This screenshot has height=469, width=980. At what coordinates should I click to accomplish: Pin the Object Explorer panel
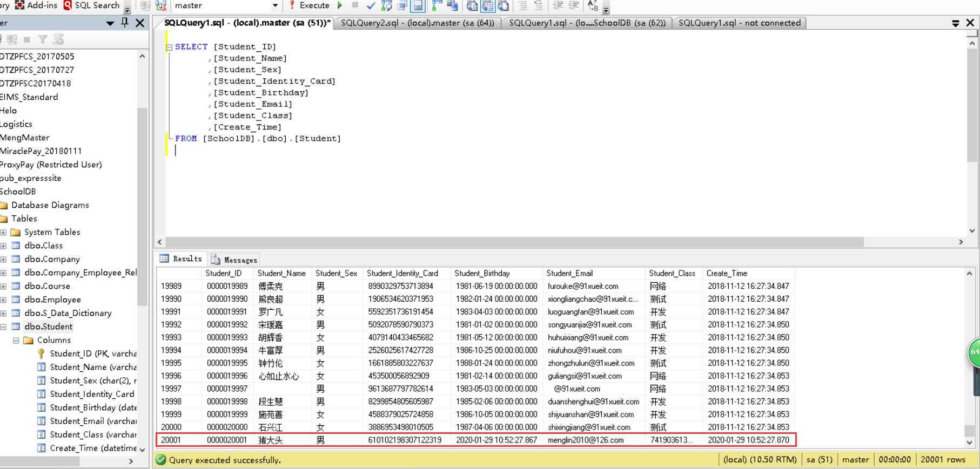click(x=125, y=23)
